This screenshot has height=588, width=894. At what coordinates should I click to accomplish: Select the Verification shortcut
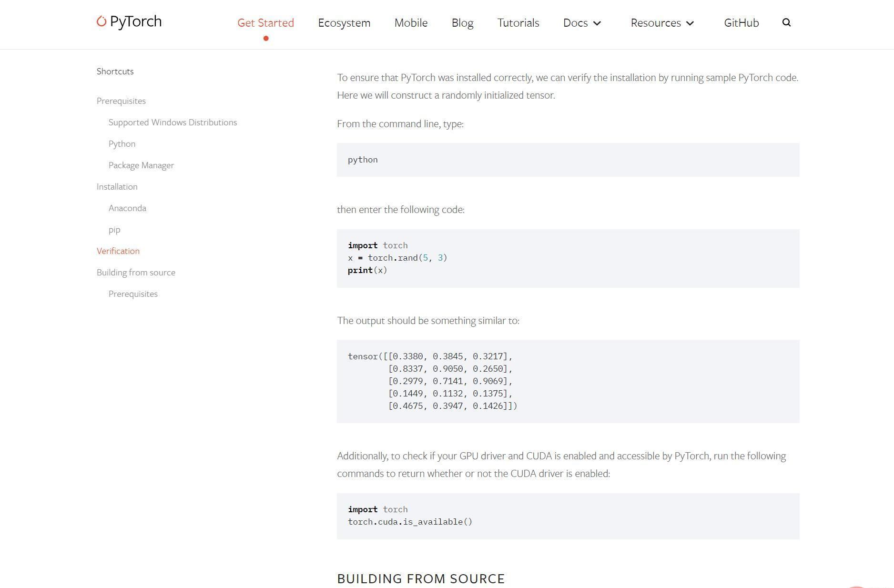click(x=118, y=251)
